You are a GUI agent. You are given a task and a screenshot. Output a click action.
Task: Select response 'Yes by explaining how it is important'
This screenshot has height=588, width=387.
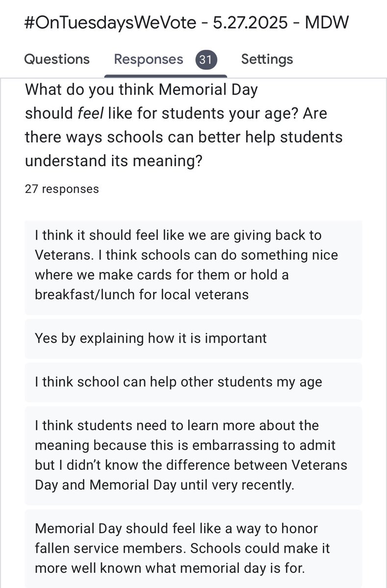click(193, 339)
